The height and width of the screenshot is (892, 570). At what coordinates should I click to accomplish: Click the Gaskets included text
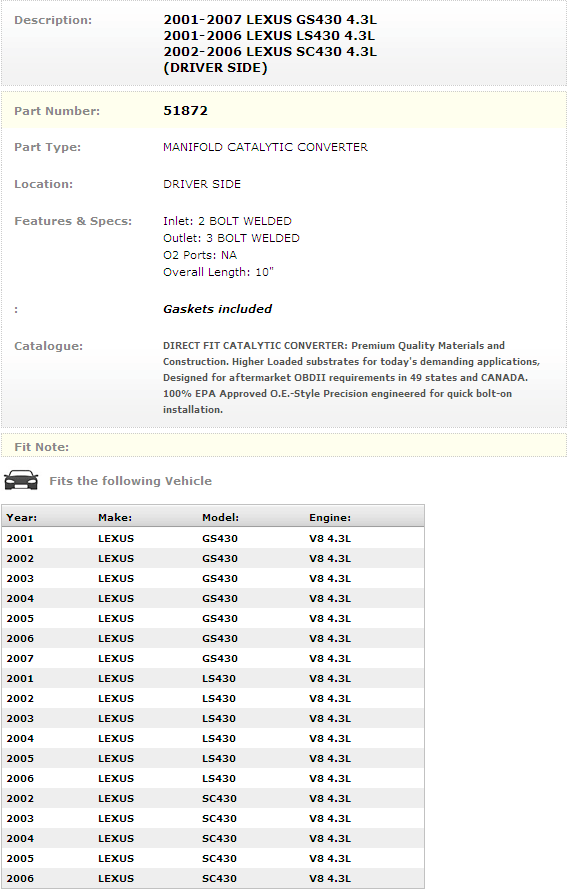217,309
